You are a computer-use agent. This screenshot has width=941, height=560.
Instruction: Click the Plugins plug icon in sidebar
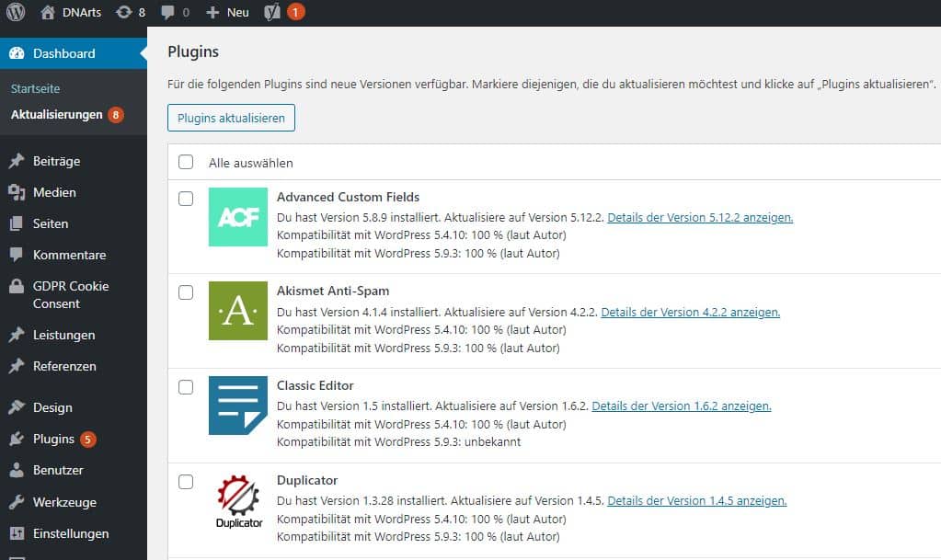(x=17, y=439)
